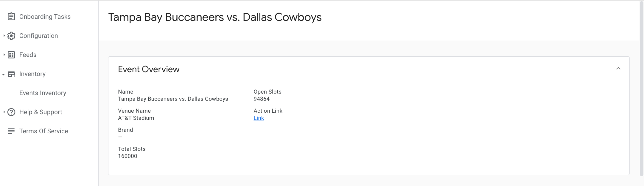Open Terms Of Service text label
The image size is (644, 186).
coord(43,131)
